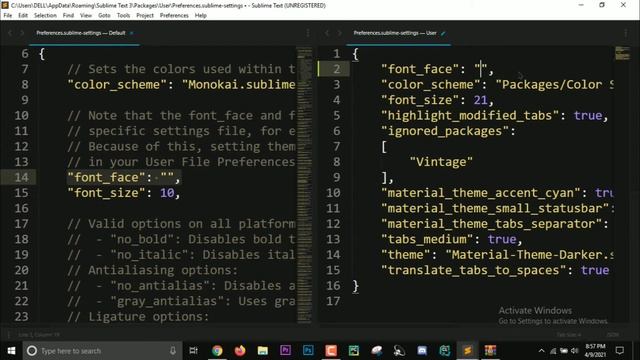The height and width of the screenshot is (360, 640).
Task: Open the Windows notification center
Action: pos(620,351)
